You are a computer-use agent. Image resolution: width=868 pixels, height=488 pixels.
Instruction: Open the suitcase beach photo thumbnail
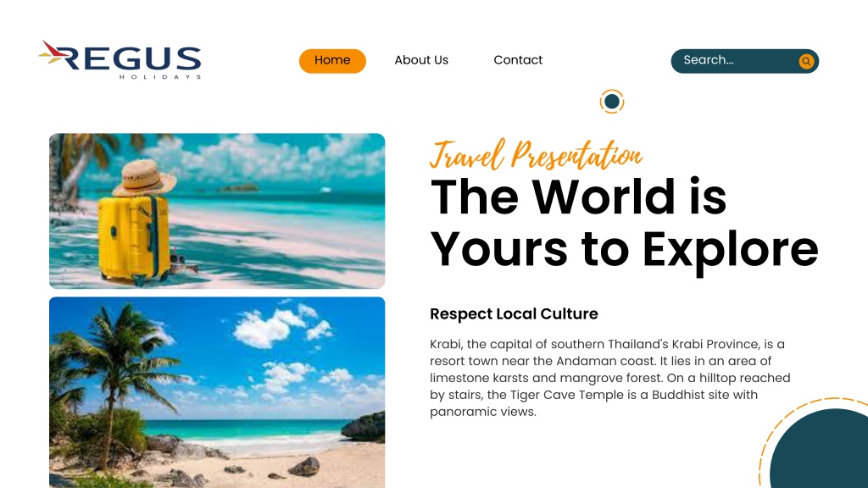tap(217, 211)
